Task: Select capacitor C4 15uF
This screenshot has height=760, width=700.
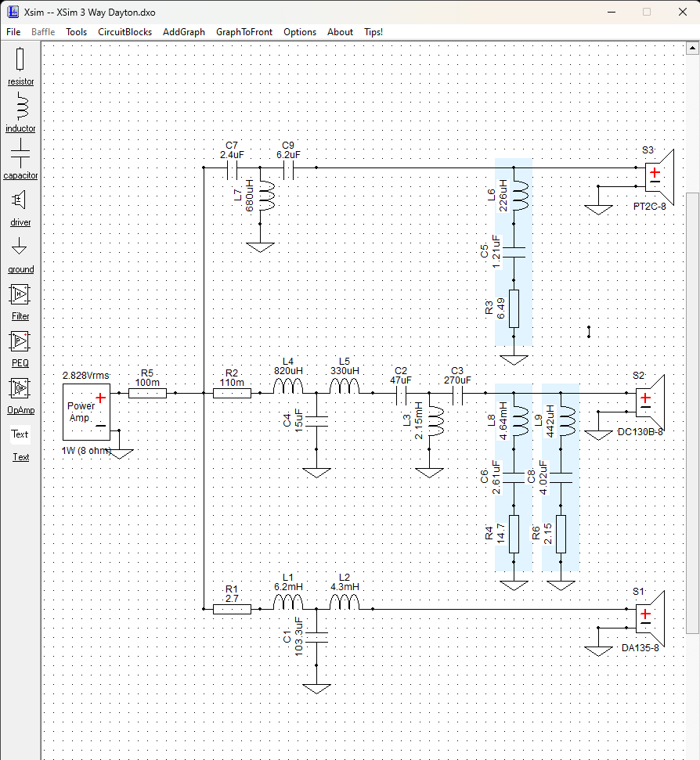Action: (x=316, y=421)
